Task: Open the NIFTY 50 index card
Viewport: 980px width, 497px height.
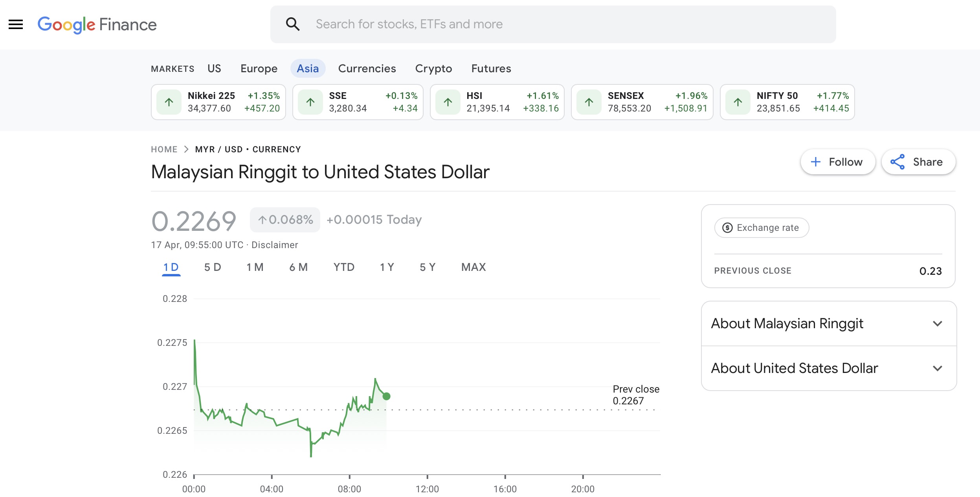Action: (787, 102)
